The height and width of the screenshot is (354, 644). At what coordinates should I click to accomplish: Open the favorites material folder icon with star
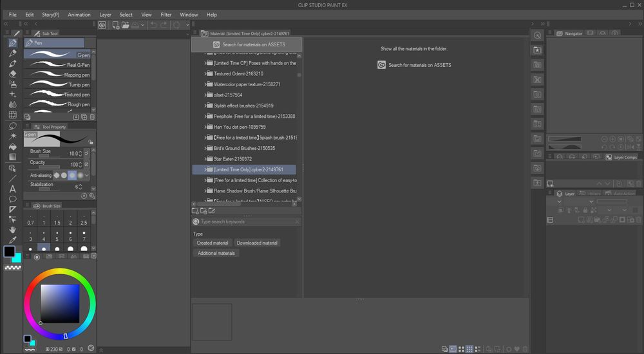[x=537, y=50]
